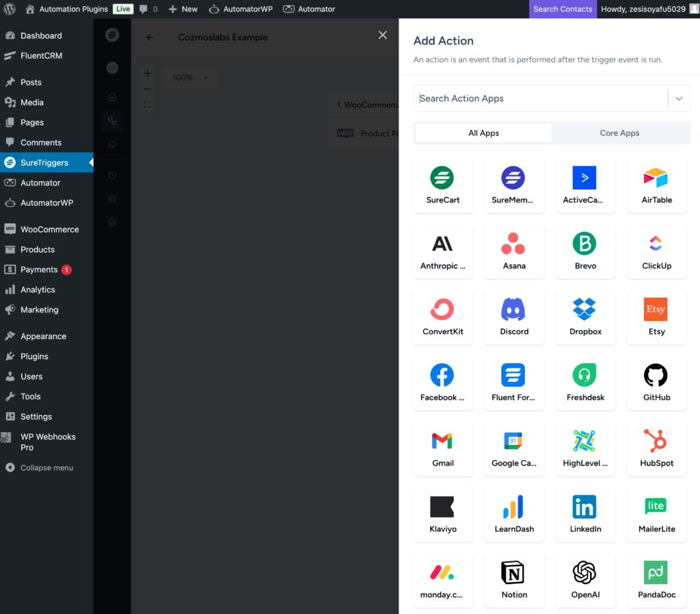Open FluentCRM in the sidebar
700x614 pixels.
46,56
